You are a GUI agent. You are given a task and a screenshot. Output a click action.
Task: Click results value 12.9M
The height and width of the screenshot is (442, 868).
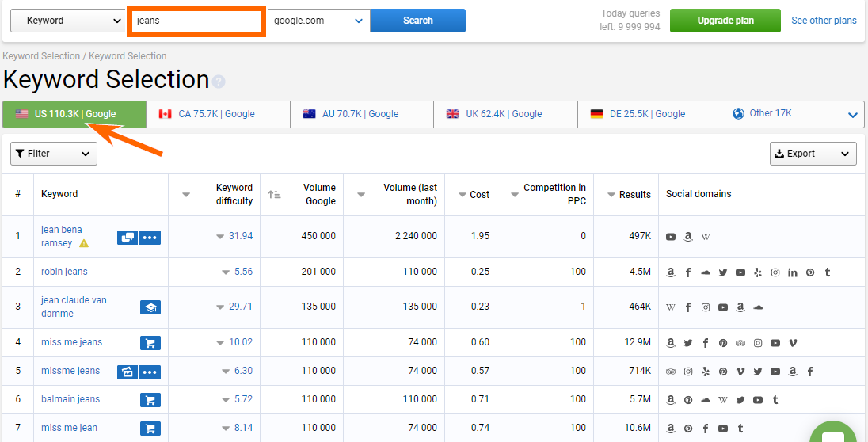(636, 342)
